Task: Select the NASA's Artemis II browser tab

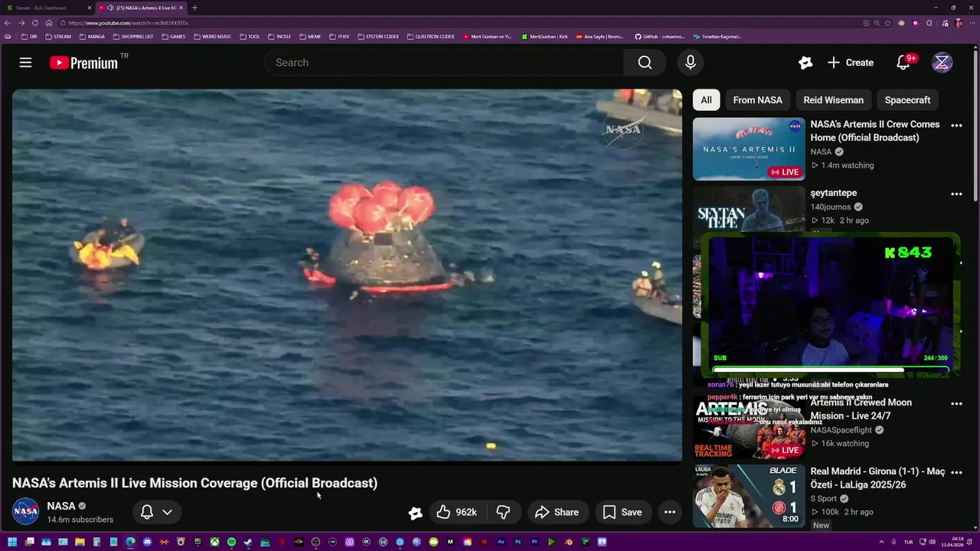Action: [x=140, y=8]
